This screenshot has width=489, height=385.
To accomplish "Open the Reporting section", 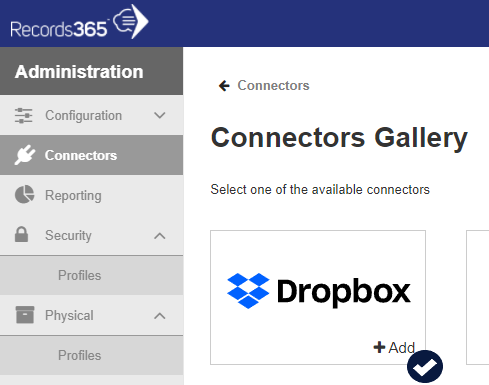I will (x=91, y=195).
